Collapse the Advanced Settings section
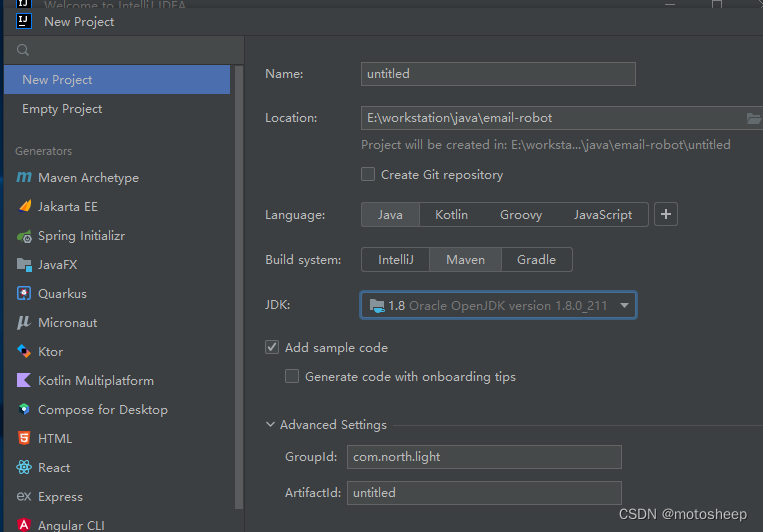The height and width of the screenshot is (532, 763). [270, 424]
